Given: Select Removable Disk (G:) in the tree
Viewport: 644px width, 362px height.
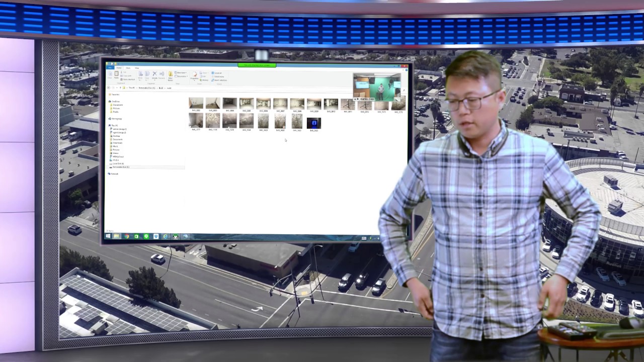Looking at the screenshot, I should coord(120,167).
